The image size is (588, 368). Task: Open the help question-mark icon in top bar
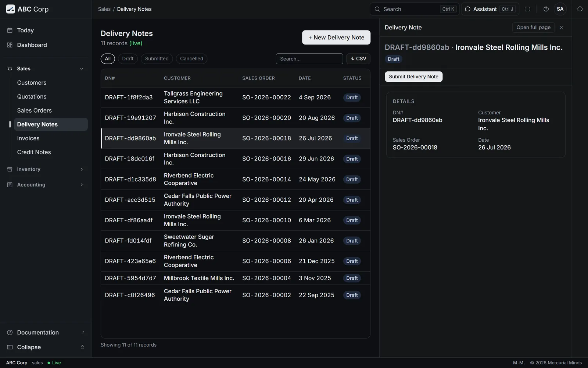tap(546, 9)
